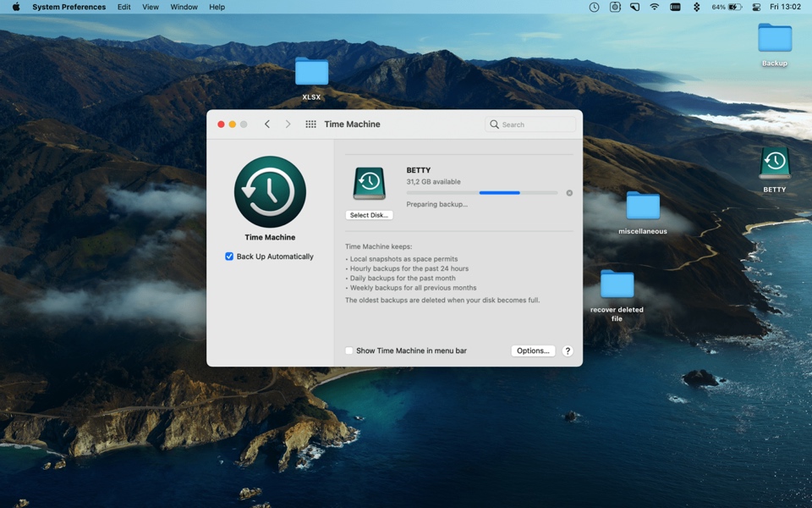This screenshot has width=812, height=508.
Task: Click the 64% battery status icon
Action: [x=727, y=7]
